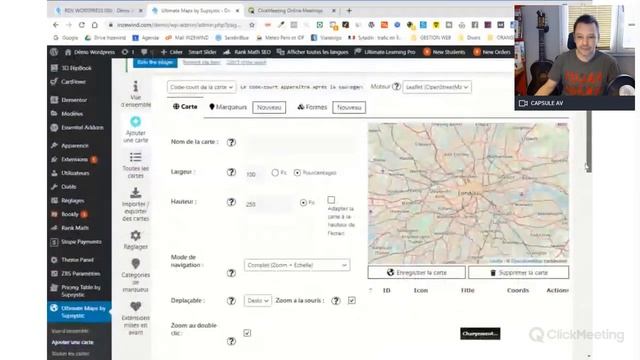640x360 pixels.
Task: Open the plugin Réglages gear icon
Action: point(136,236)
